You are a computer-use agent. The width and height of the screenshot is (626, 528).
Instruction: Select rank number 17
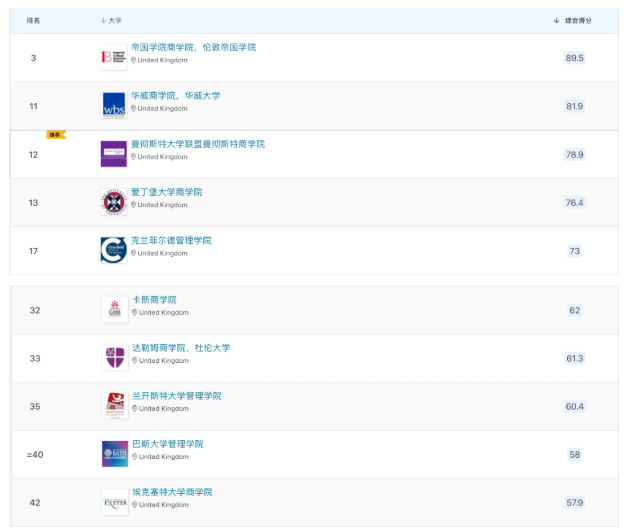(x=34, y=251)
